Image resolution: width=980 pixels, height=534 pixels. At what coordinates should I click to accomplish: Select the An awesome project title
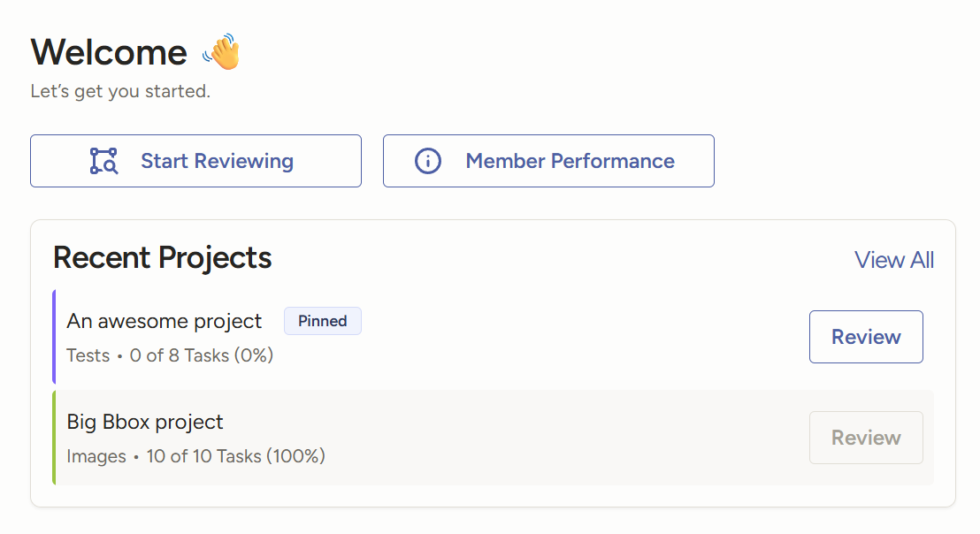coord(165,321)
